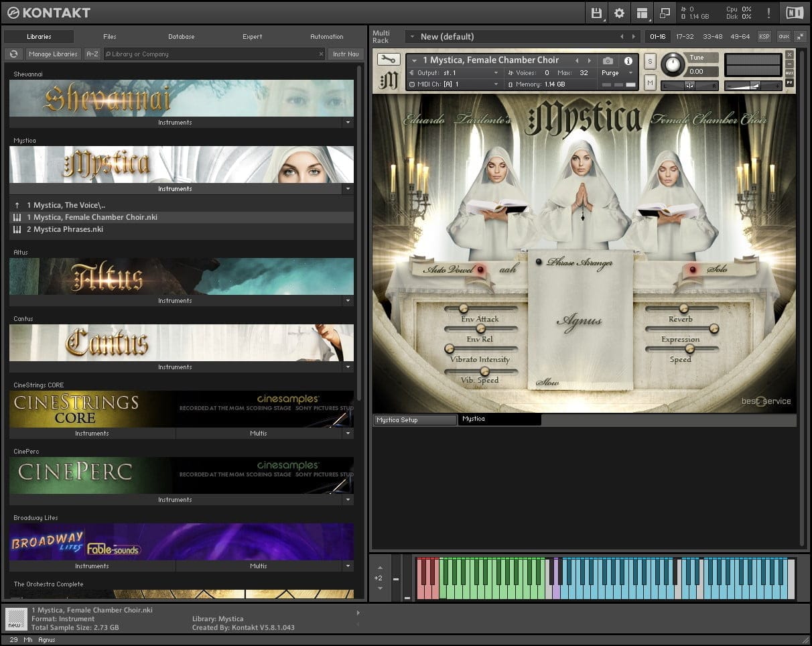Click the save/load floppy disk icon

point(596,13)
